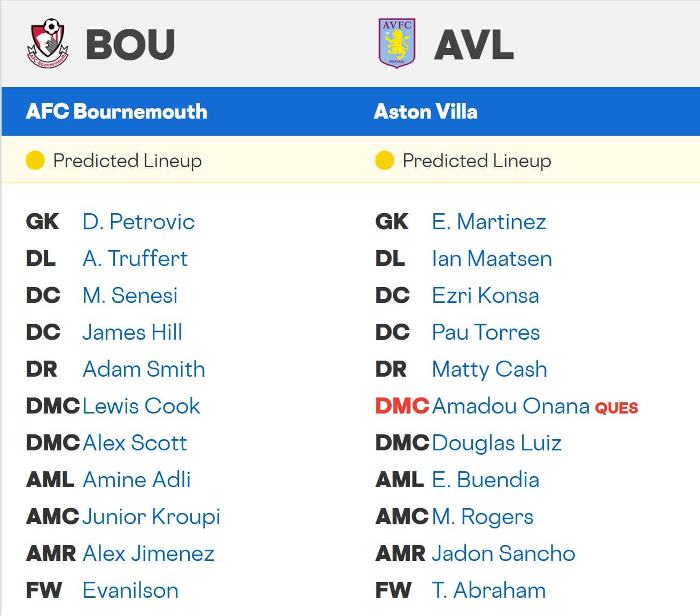Click the QUES status badge next to Amadou Onana
700x616 pixels.
click(x=618, y=407)
